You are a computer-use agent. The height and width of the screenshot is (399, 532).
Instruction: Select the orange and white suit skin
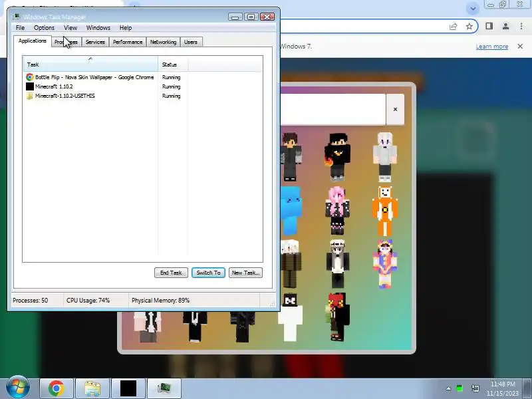[385, 210]
